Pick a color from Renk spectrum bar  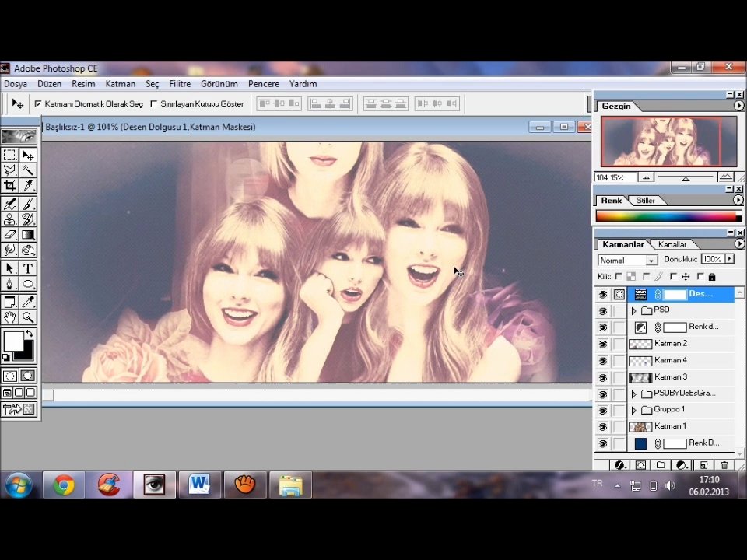(668, 216)
